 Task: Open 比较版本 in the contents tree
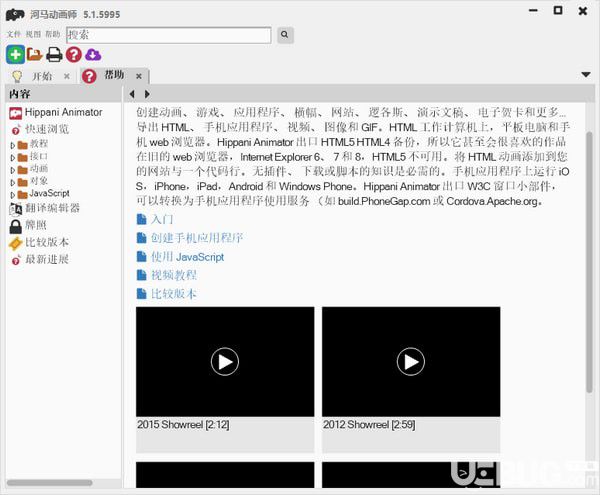point(47,242)
